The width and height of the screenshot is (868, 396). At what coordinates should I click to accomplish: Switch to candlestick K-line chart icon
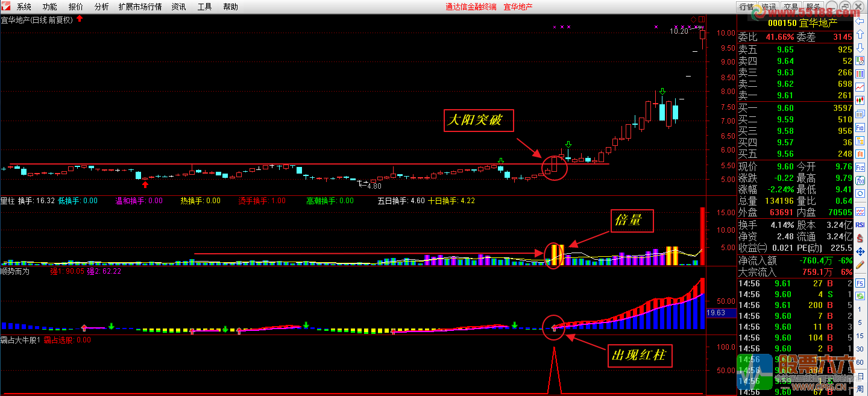coord(860,100)
